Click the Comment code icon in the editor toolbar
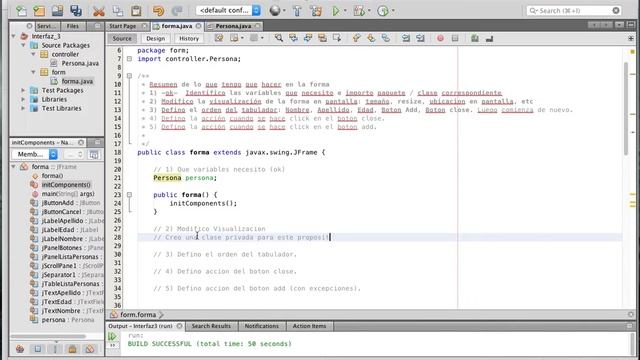640x360 pixels. pos(474,38)
